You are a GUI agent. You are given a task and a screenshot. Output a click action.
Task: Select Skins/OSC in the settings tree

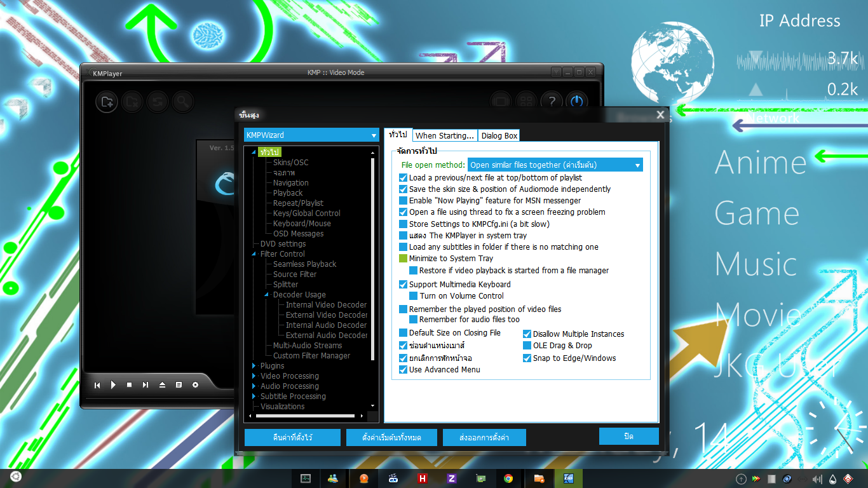click(x=291, y=163)
